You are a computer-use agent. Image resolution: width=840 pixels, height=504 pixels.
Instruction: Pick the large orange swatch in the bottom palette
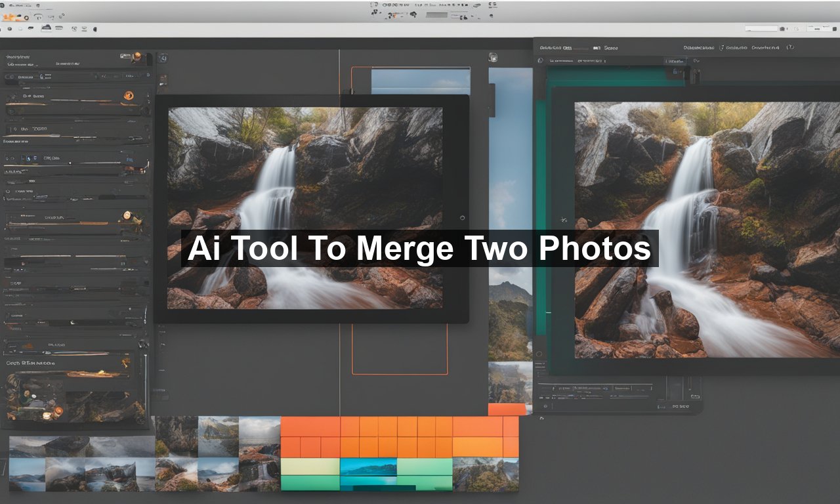310,427
